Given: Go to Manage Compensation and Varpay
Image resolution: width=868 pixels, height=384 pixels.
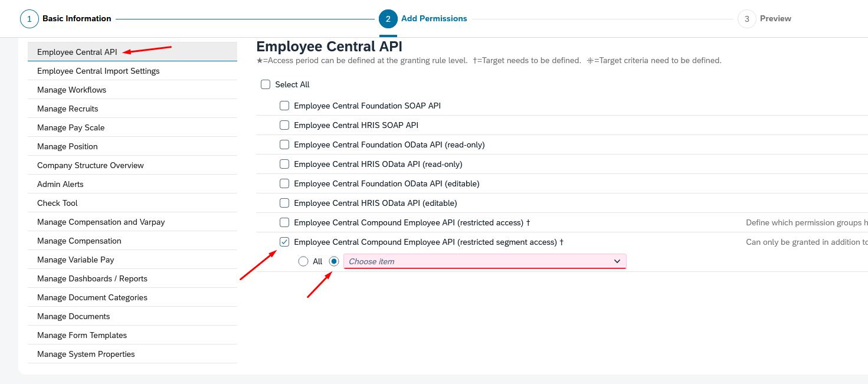Looking at the screenshot, I should [101, 222].
